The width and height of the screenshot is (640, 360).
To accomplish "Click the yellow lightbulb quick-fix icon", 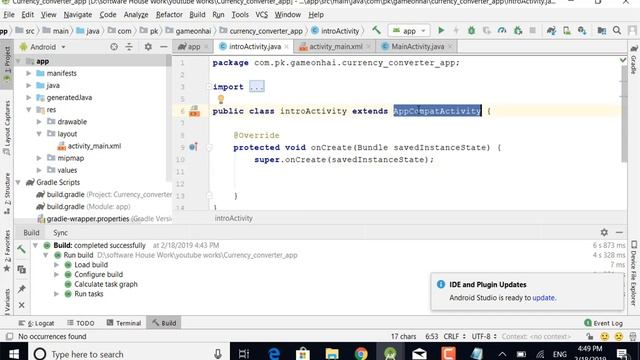I will click(x=221, y=99).
